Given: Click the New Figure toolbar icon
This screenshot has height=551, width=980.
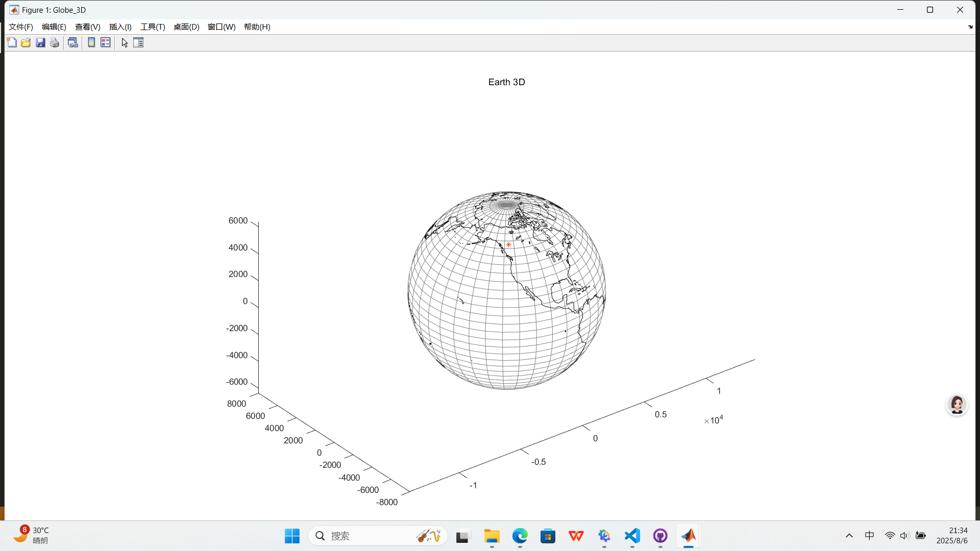Looking at the screenshot, I should point(12,43).
